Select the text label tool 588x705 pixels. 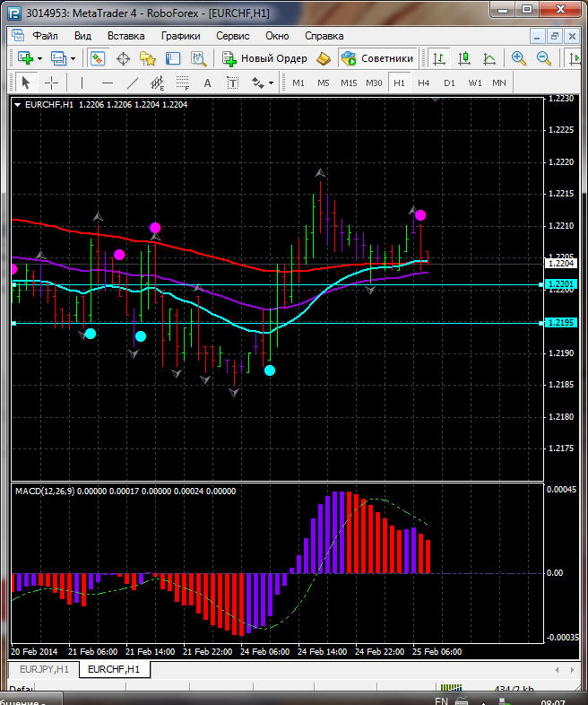[208, 83]
